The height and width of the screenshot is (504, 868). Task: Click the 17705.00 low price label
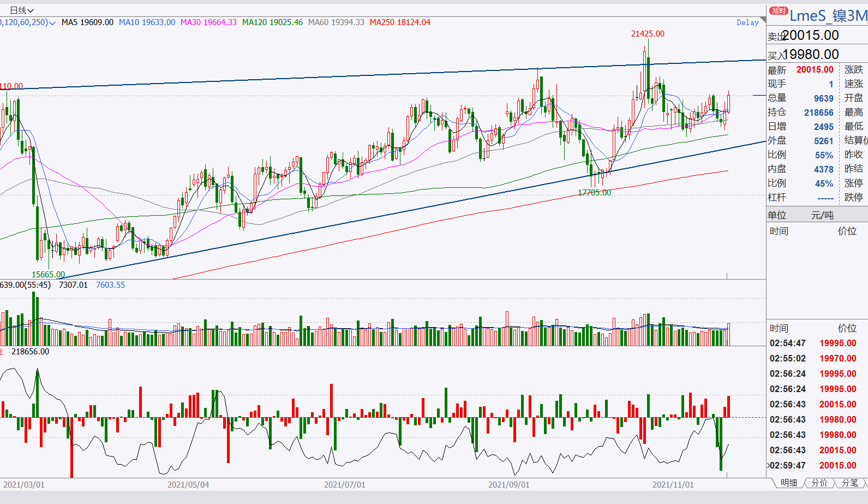click(x=595, y=193)
